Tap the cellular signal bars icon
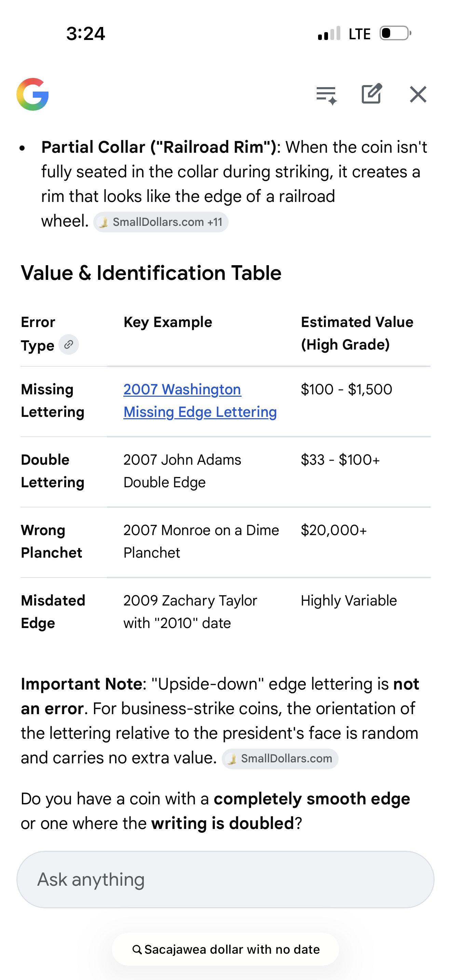The image size is (451, 980). coord(329,33)
